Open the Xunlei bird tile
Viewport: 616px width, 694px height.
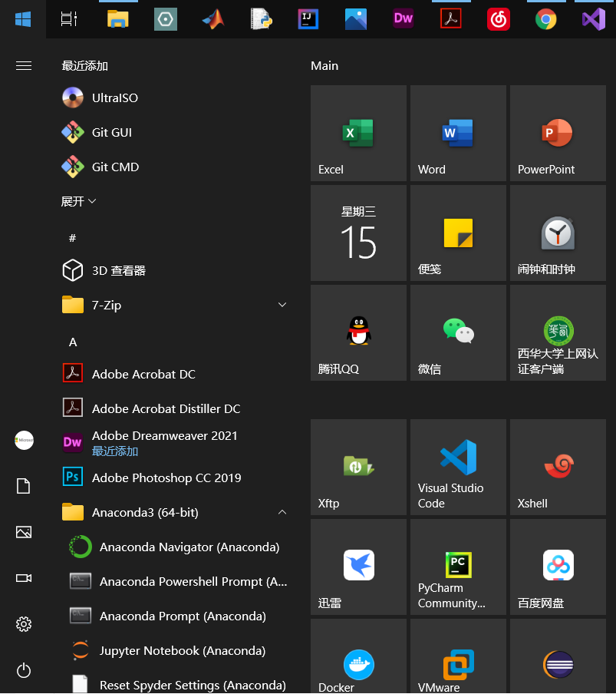359,567
